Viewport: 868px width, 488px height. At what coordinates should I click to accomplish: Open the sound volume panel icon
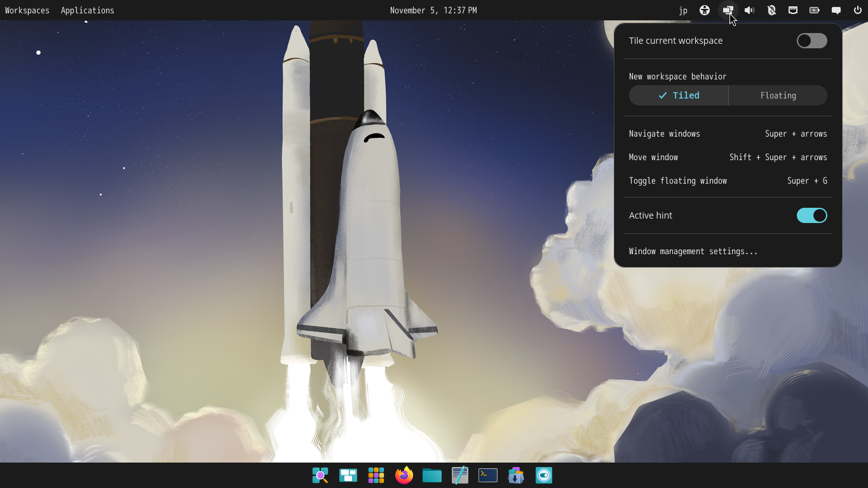pyautogui.click(x=750, y=10)
